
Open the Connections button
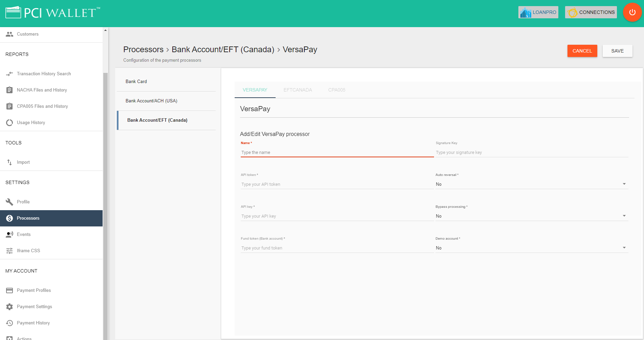pyautogui.click(x=591, y=12)
